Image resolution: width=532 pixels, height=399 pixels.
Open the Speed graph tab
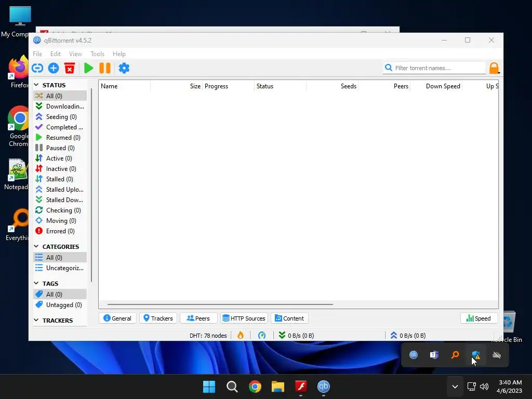[x=478, y=318]
